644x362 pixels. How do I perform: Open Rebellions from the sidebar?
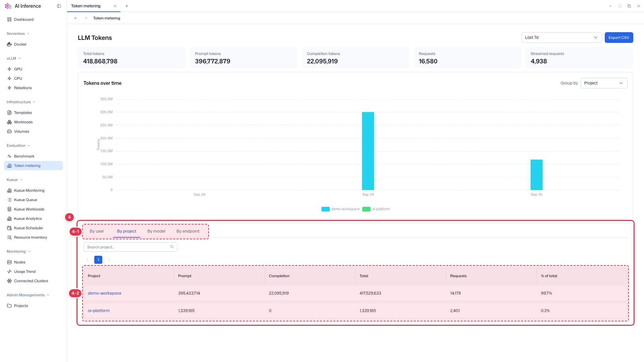[23, 88]
